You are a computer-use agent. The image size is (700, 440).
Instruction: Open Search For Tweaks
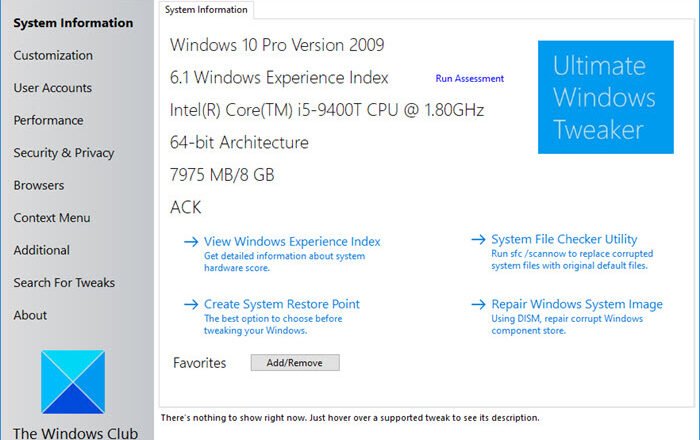[64, 283]
